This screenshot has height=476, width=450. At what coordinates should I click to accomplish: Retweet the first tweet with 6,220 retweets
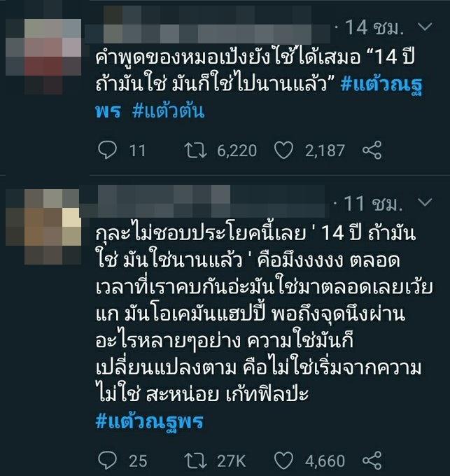[x=196, y=150]
